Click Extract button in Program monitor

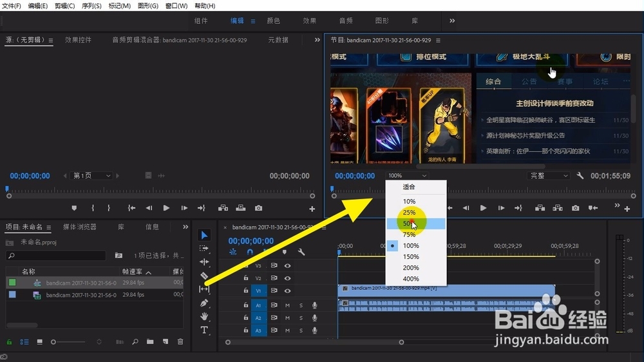click(558, 208)
